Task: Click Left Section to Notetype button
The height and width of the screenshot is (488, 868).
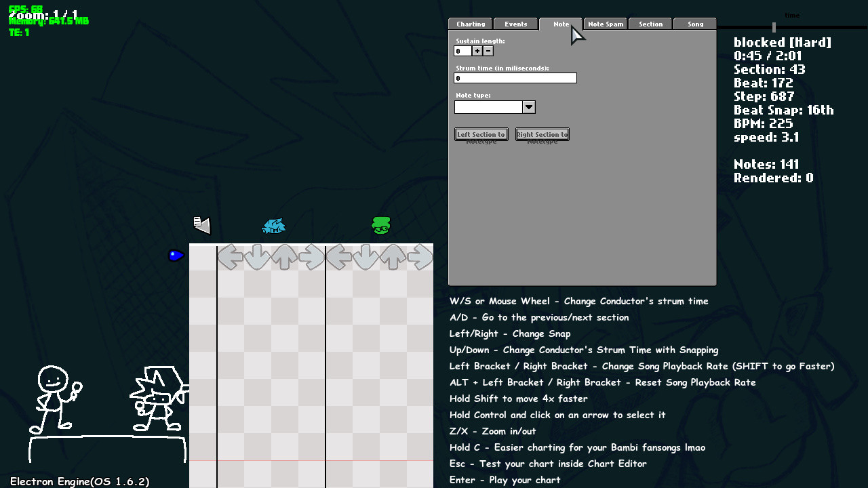Action: click(x=481, y=134)
